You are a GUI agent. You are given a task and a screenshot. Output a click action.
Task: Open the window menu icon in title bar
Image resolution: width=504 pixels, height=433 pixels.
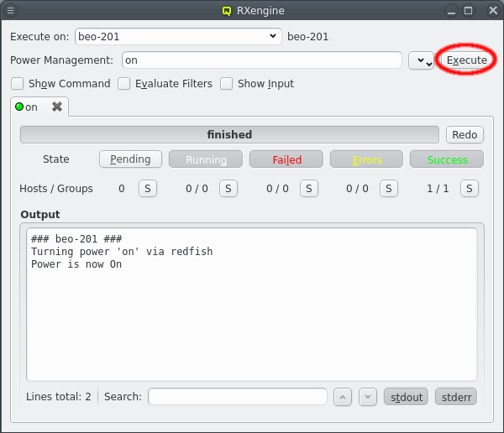pyautogui.click(x=10, y=11)
